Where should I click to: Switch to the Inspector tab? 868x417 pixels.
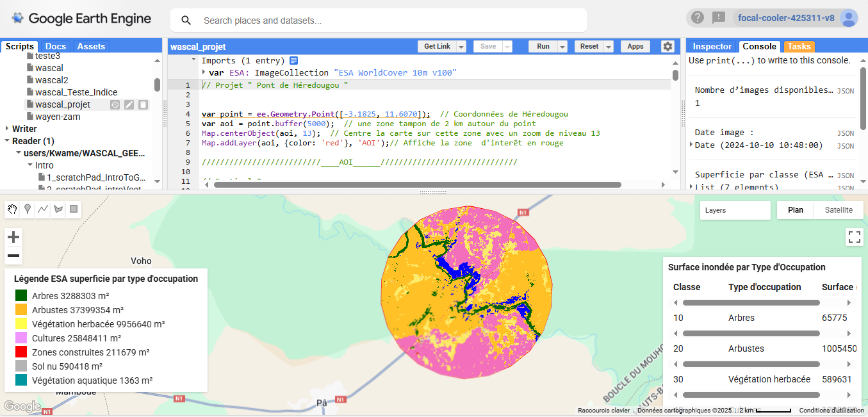click(x=712, y=46)
